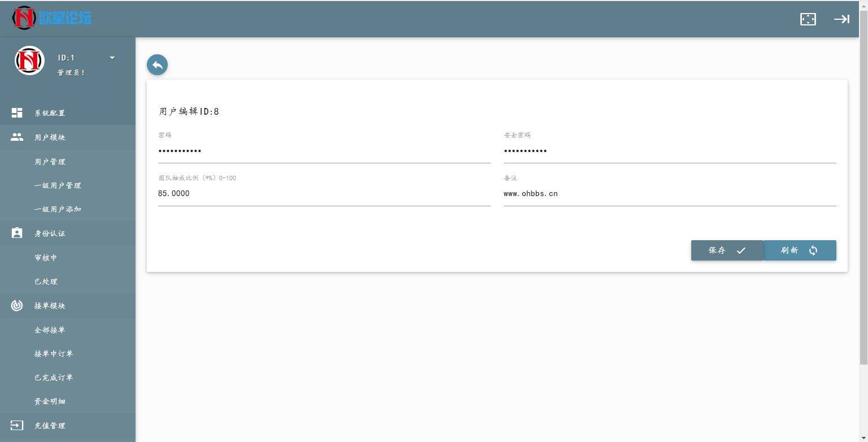Click the admin avatar logo in sidebar

coord(29,60)
